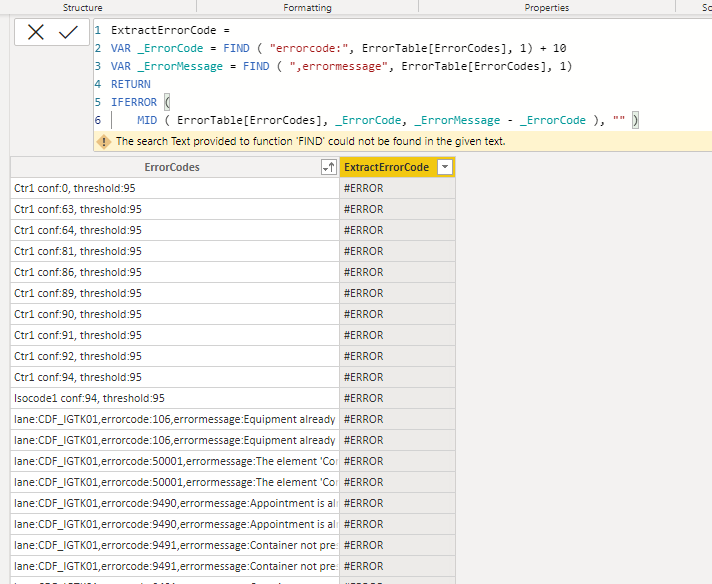Viewport: 712px width, 584px height.
Task: Select the cell 'Ctr1 conf:89, threshold:95'
Action: pos(175,293)
